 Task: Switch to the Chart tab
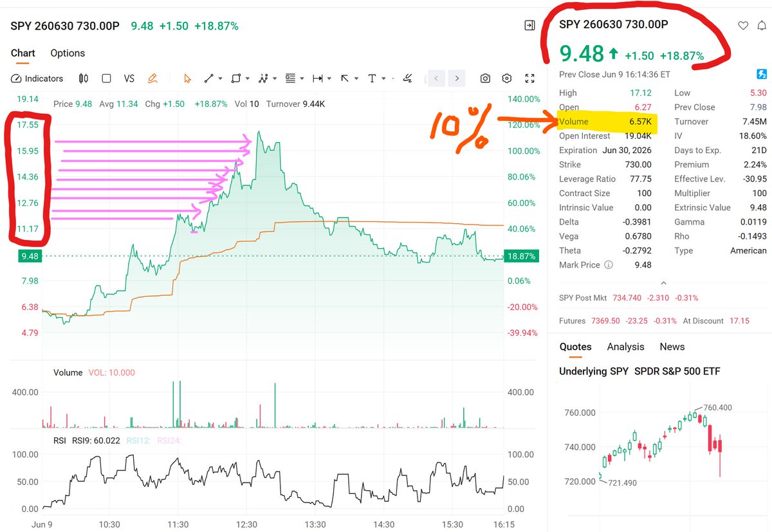(23, 53)
